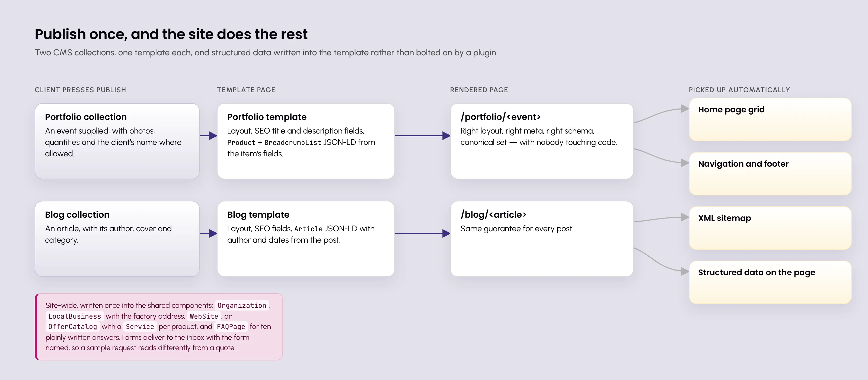This screenshot has height=380, width=868.
Task: Click the 'FAQPage' code tag
Action: pyautogui.click(x=231, y=327)
